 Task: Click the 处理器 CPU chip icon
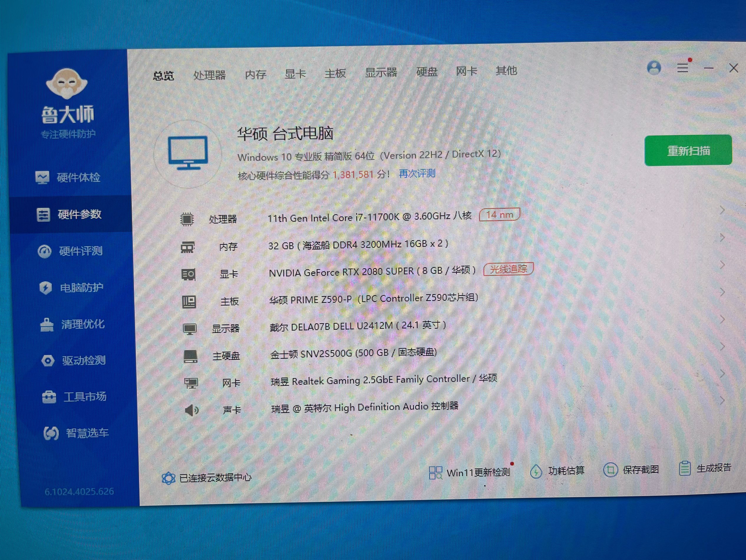(187, 219)
